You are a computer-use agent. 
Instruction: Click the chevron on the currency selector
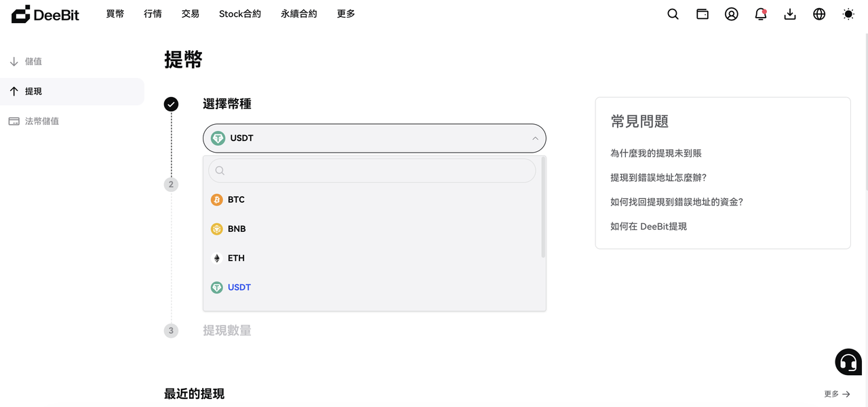coord(535,138)
